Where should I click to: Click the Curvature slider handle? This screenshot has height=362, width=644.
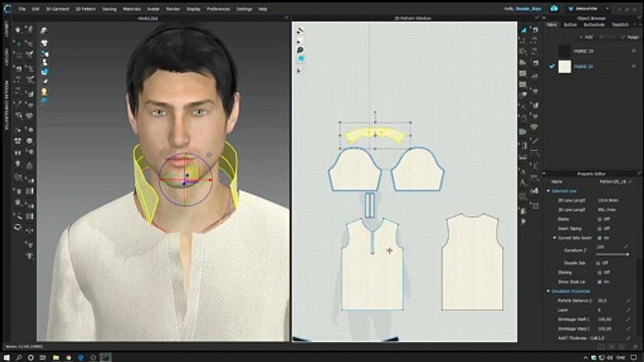pyautogui.click(x=627, y=254)
